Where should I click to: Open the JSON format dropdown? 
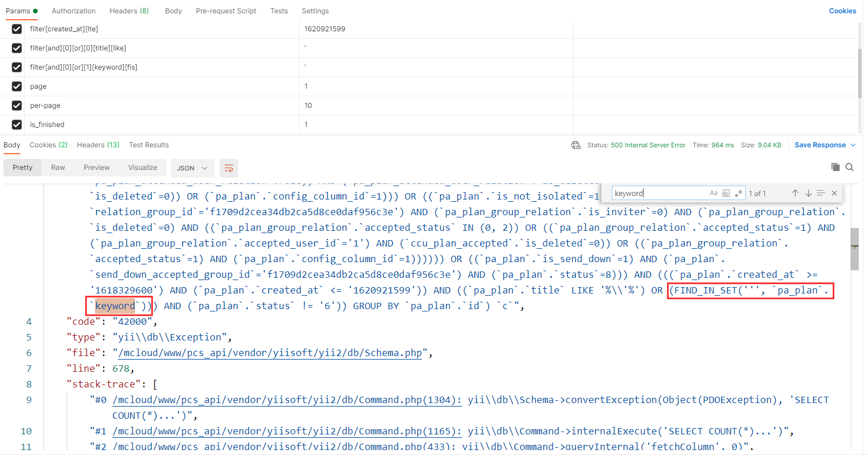(192, 168)
